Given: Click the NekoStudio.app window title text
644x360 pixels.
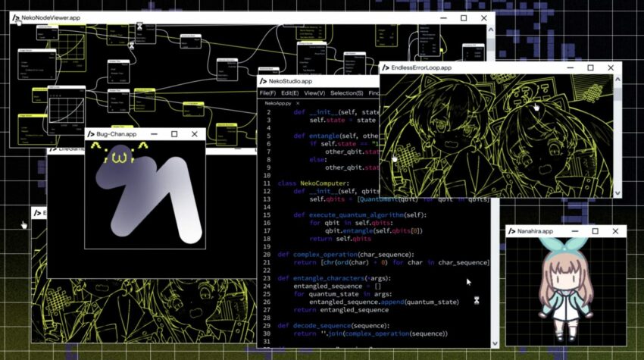Looking at the screenshot, I should (290, 81).
